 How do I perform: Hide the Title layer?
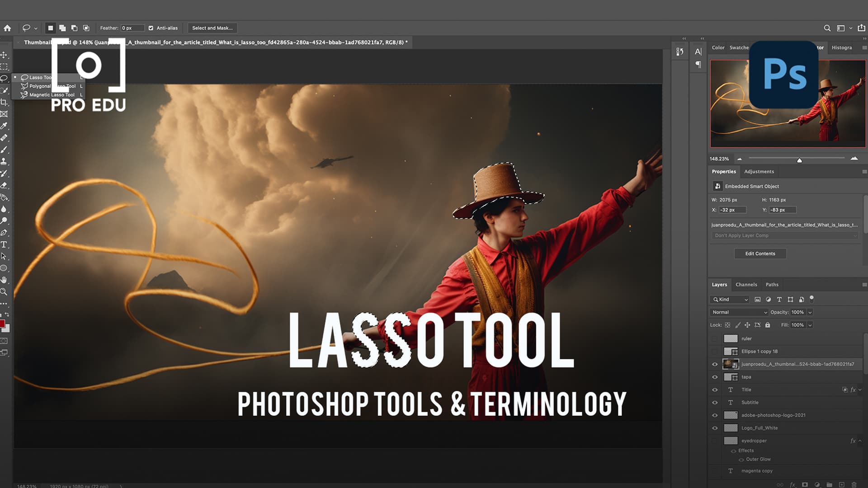(715, 389)
